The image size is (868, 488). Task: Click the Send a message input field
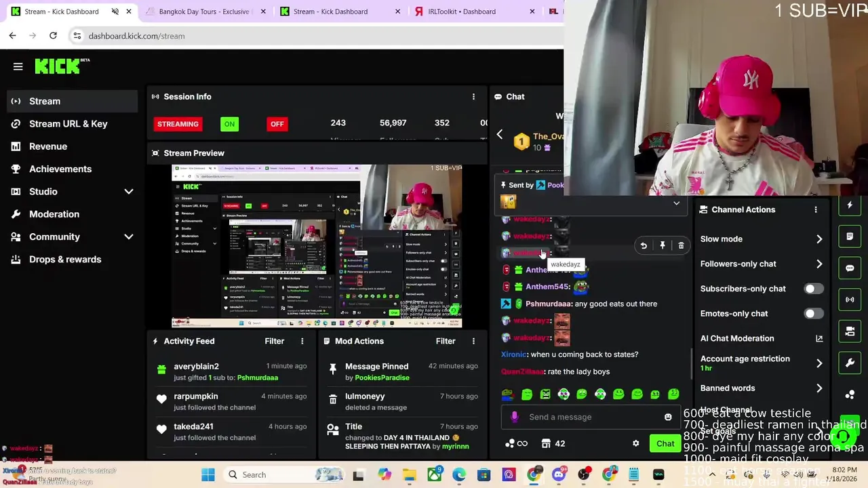coord(590,417)
